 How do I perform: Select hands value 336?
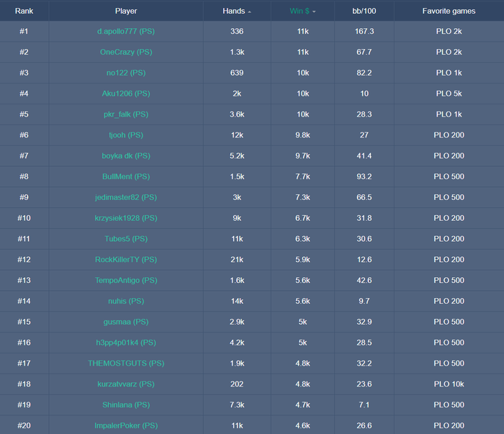[x=237, y=31]
